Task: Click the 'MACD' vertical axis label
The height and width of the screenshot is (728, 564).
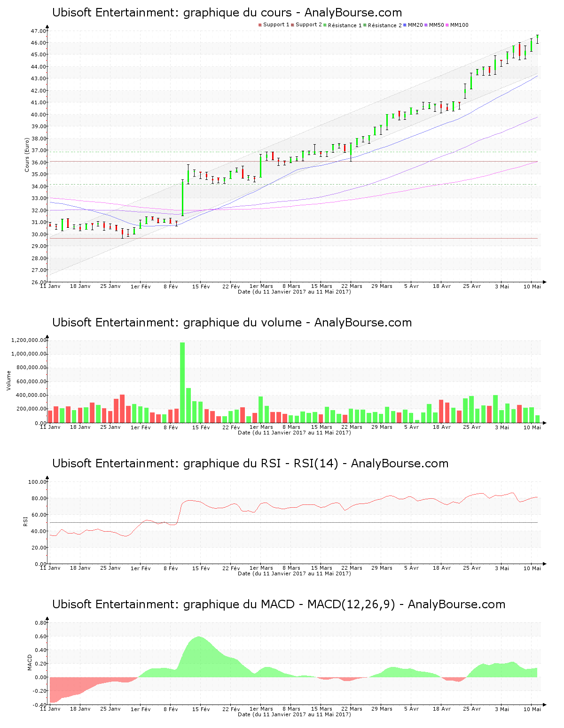Action: [x=30, y=662]
